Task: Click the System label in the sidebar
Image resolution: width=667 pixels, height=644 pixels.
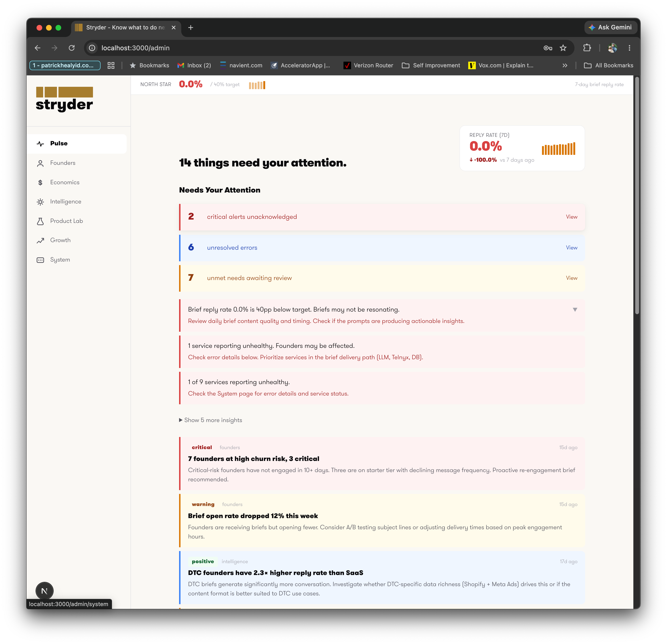Action: [x=60, y=260]
